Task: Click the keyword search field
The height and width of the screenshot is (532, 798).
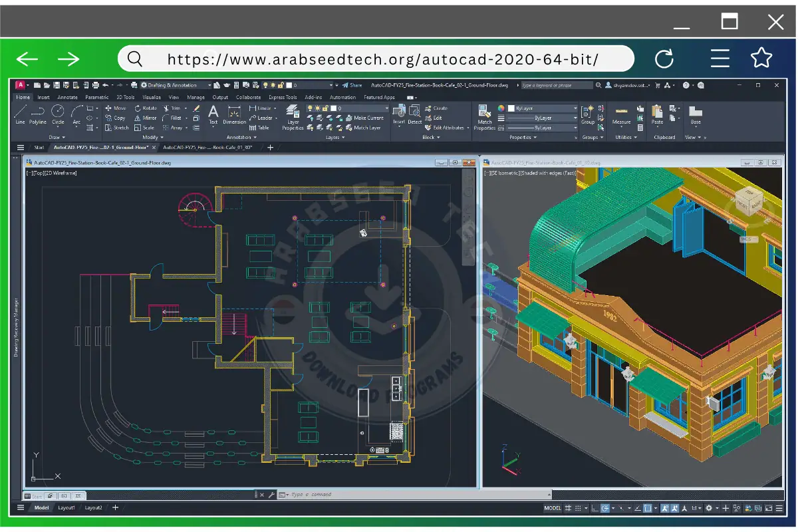Action: point(557,85)
